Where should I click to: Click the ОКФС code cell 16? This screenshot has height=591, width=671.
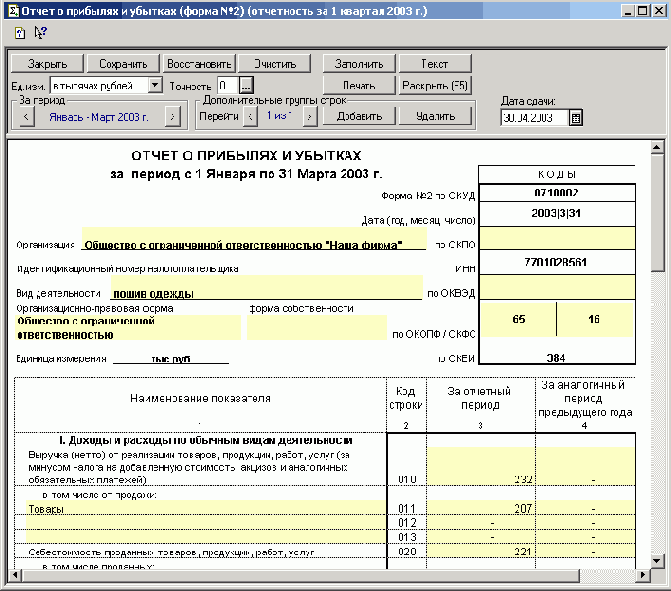[595, 319]
